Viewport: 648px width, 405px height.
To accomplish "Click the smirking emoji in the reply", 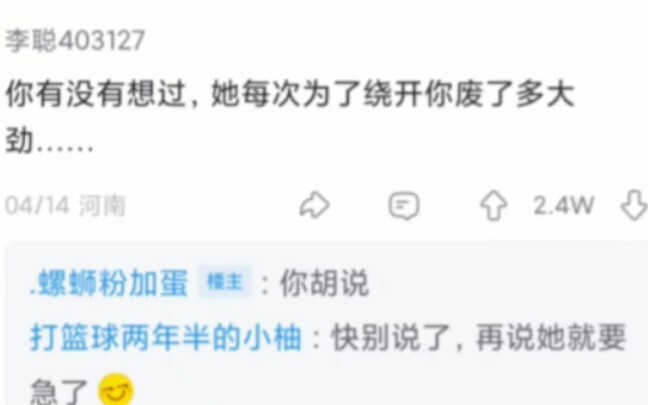I will (x=116, y=390).
